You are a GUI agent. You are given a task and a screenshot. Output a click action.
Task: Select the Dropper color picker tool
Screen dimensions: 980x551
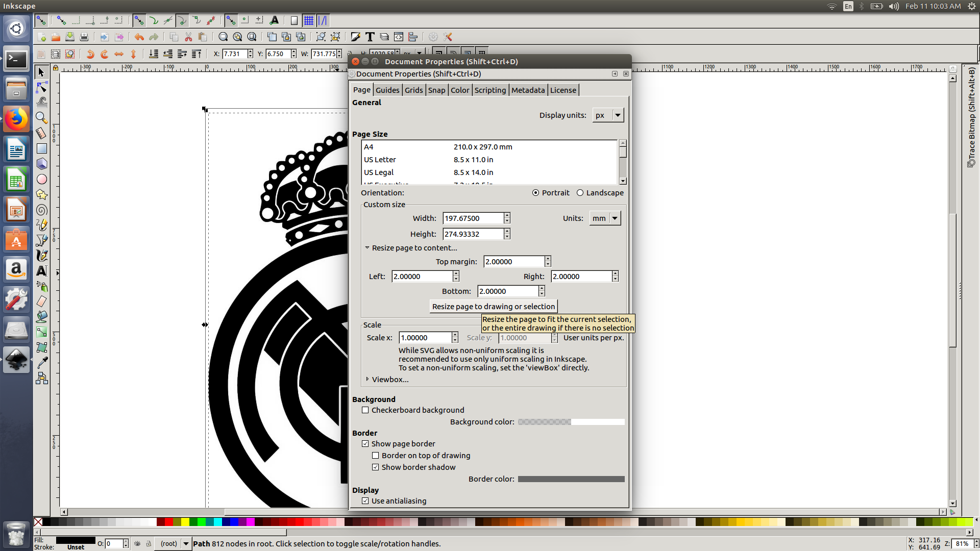42,363
